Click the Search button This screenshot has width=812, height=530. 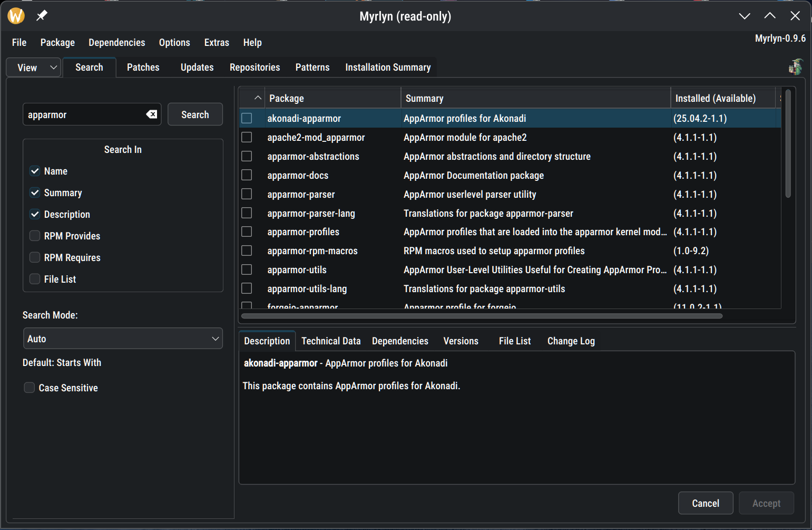coord(195,114)
